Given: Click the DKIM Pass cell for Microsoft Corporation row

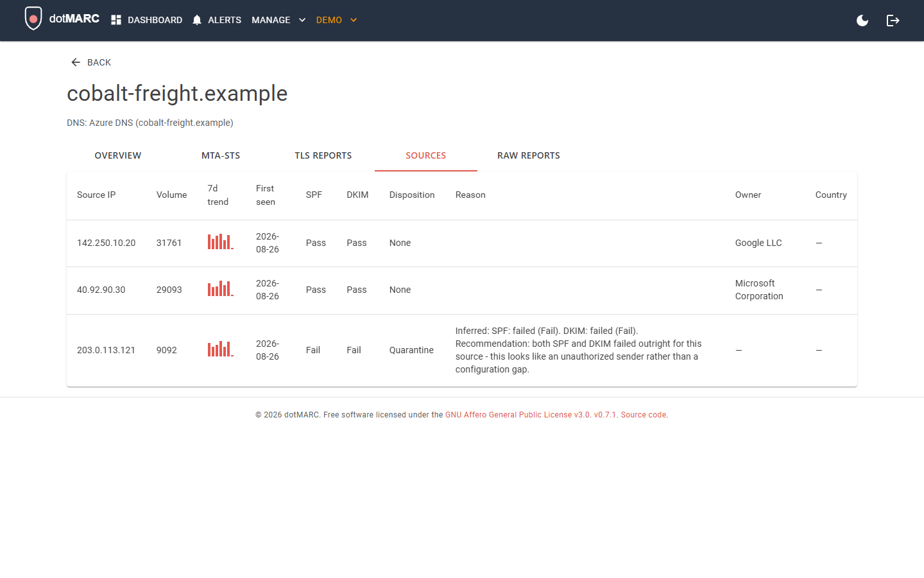Looking at the screenshot, I should pos(357,290).
